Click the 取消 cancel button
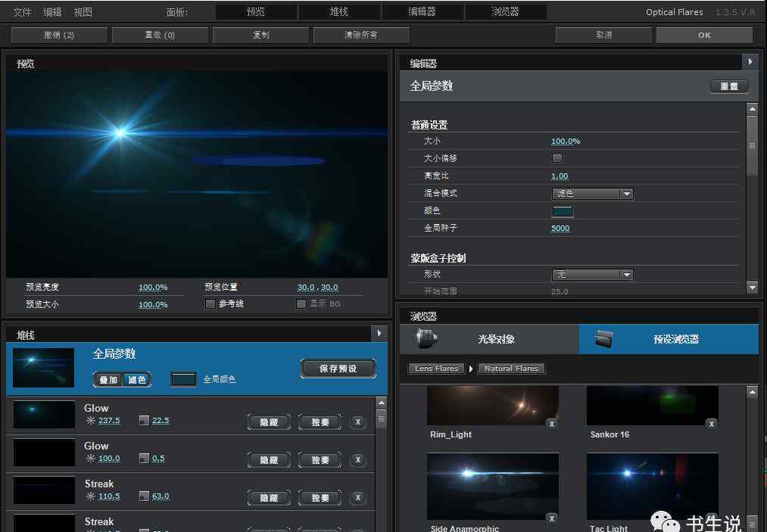767x532 pixels. pyautogui.click(x=603, y=36)
